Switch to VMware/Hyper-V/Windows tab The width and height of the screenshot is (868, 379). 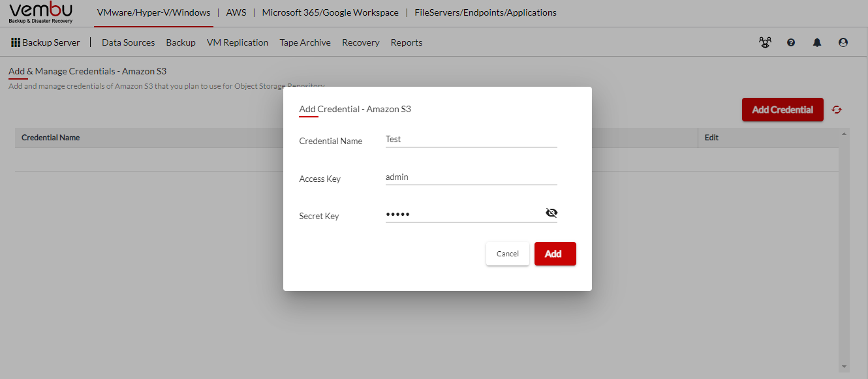point(153,12)
